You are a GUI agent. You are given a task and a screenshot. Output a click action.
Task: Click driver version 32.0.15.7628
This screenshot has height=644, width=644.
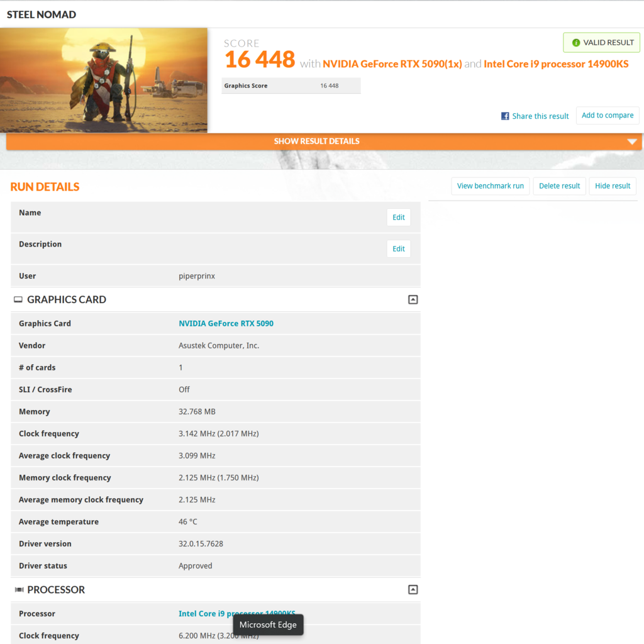(x=201, y=544)
